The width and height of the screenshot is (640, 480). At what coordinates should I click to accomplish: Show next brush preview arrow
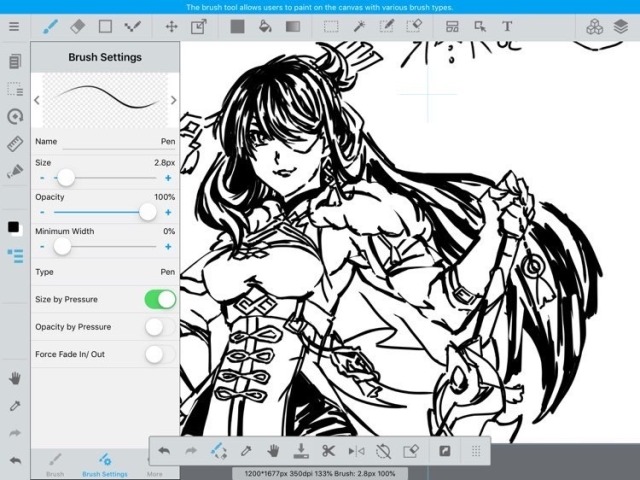tap(173, 100)
